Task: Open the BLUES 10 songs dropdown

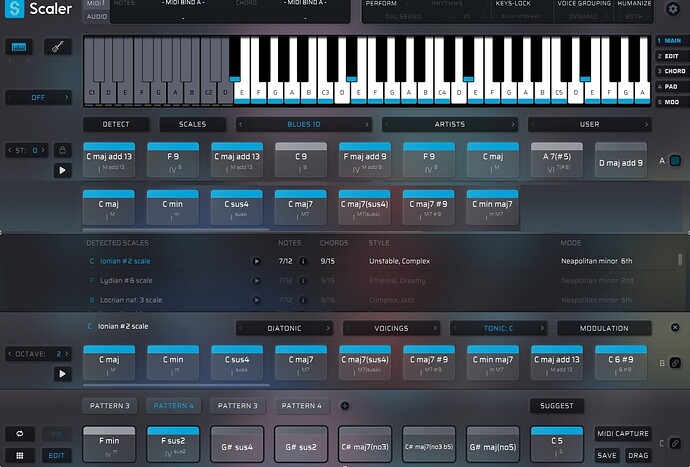Action: coord(304,125)
